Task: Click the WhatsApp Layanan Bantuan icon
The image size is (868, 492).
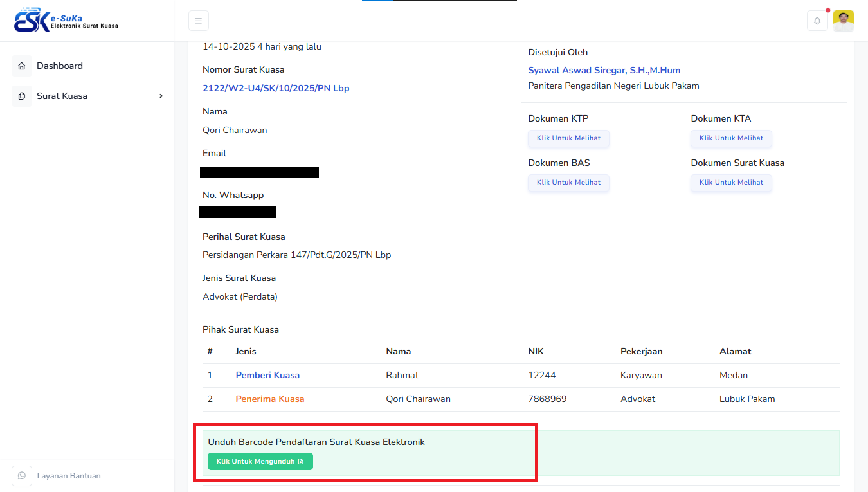Action: [22, 476]
